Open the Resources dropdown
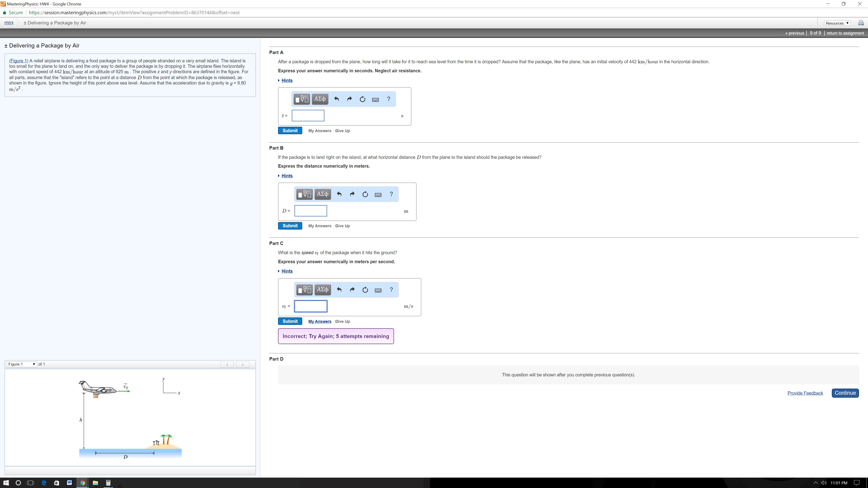This screenshot has height=488, width=868. (837, 23)
